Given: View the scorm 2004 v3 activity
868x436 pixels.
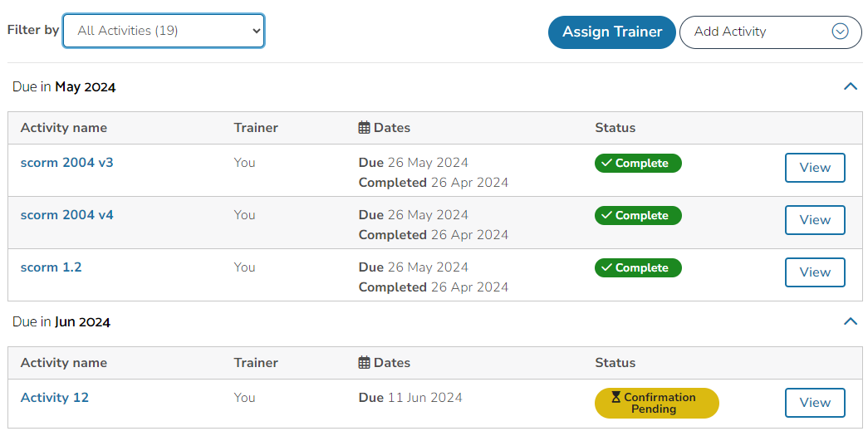Looking at the screenshot, I should 815,168.
